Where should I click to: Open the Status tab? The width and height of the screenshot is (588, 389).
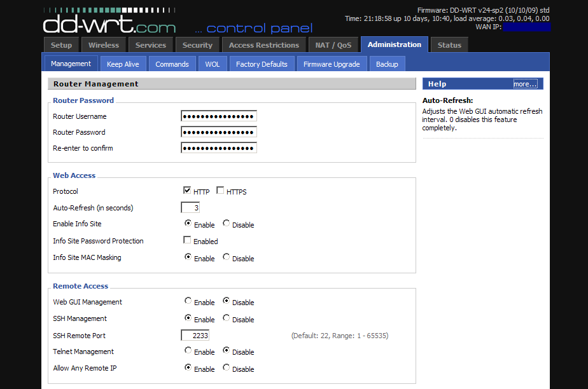pos(449,45)
